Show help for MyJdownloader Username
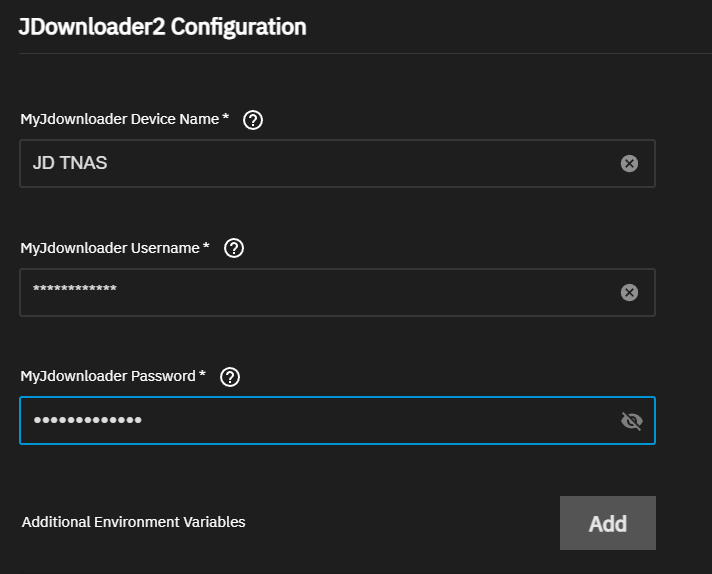Screen dimensions: 712x574 pos(234,248)
